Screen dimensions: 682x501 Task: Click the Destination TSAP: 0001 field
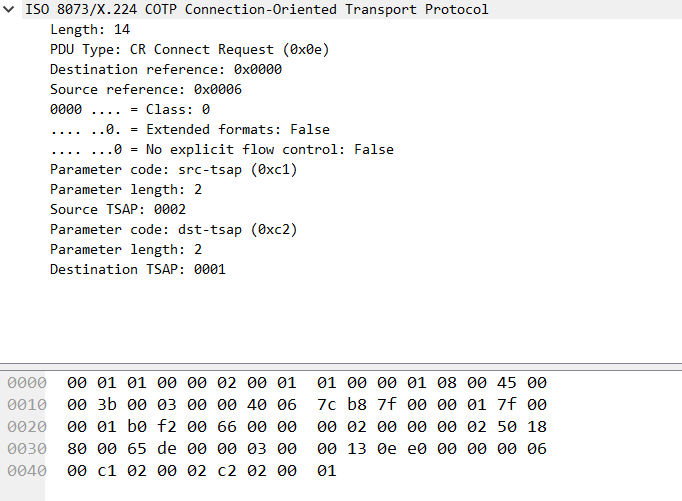pyautogui.click(x=137, y=269)
